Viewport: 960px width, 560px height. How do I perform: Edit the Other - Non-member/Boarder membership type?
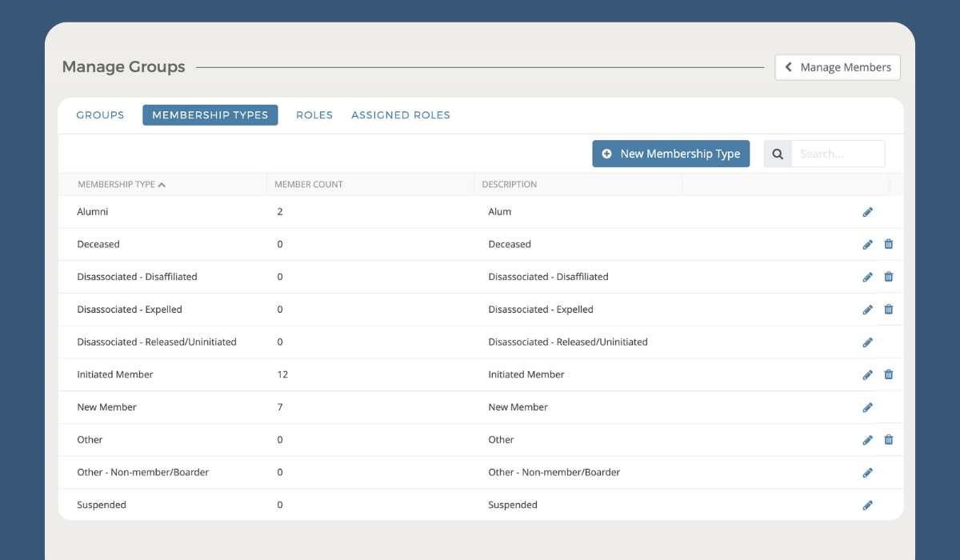click(x=868, y=472)
